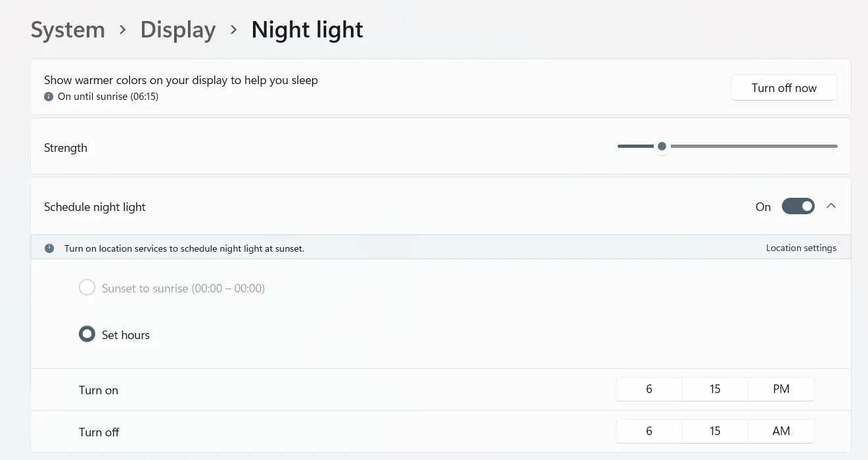Go to System in the breadcrumb
This screenshot has height=460, width=868.
[x=68, y=30]
